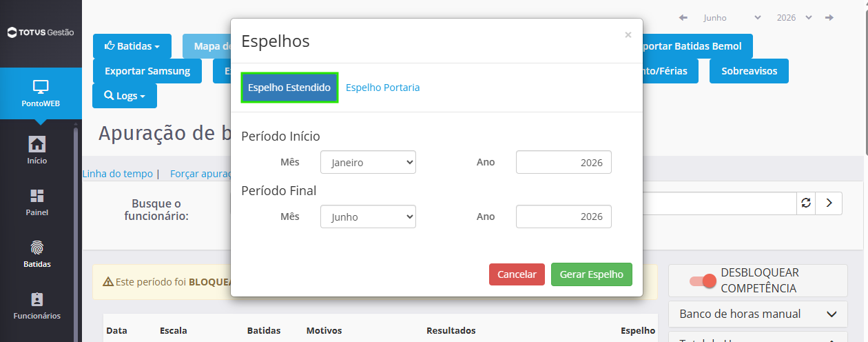
Task: Click the Sobreavisos button
Action: point(749,71)
